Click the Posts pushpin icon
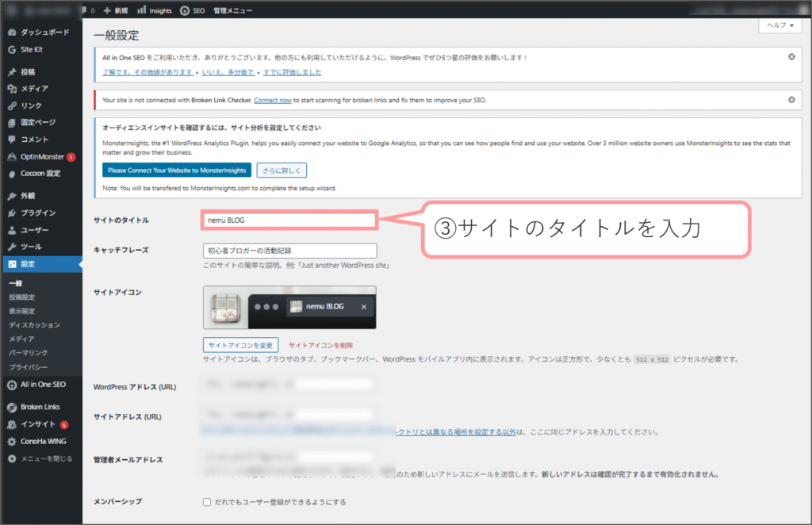The width and height of the screenshot is (812, 525). pos(12,72)
